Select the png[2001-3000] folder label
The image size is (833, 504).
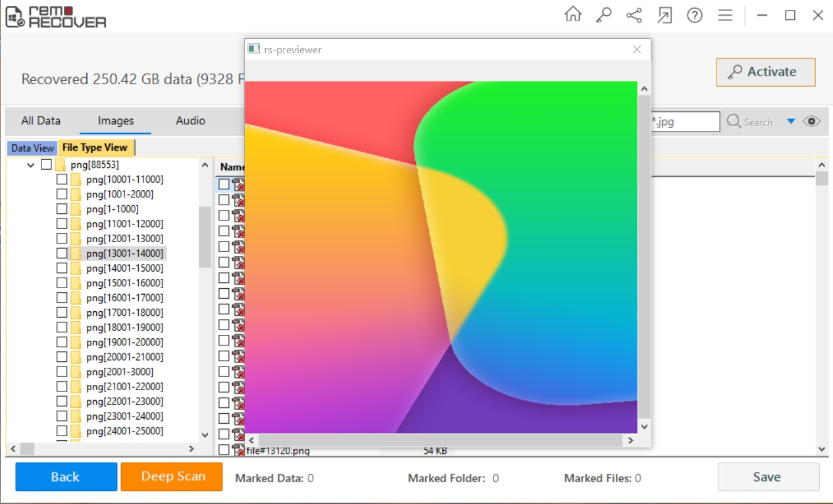120,372
